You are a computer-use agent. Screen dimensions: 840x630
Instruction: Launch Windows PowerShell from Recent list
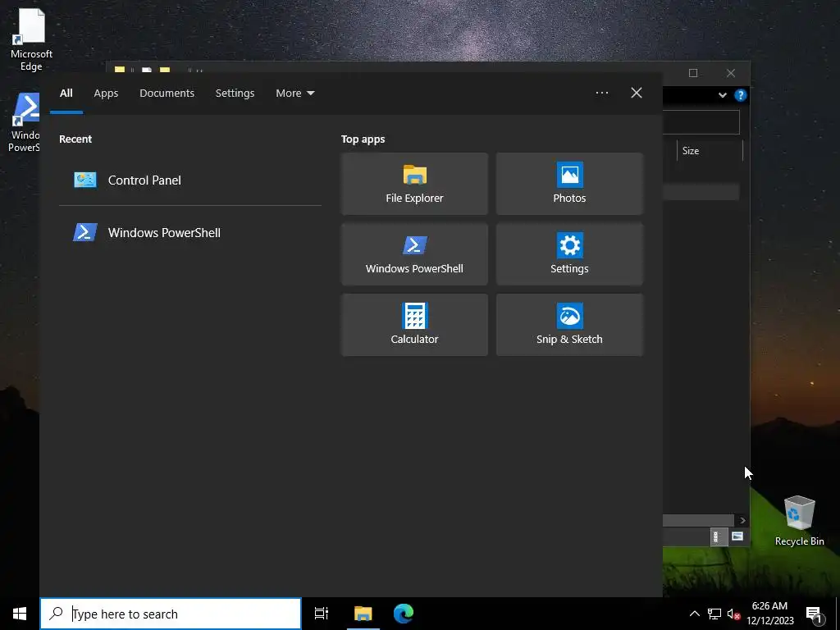189,232
